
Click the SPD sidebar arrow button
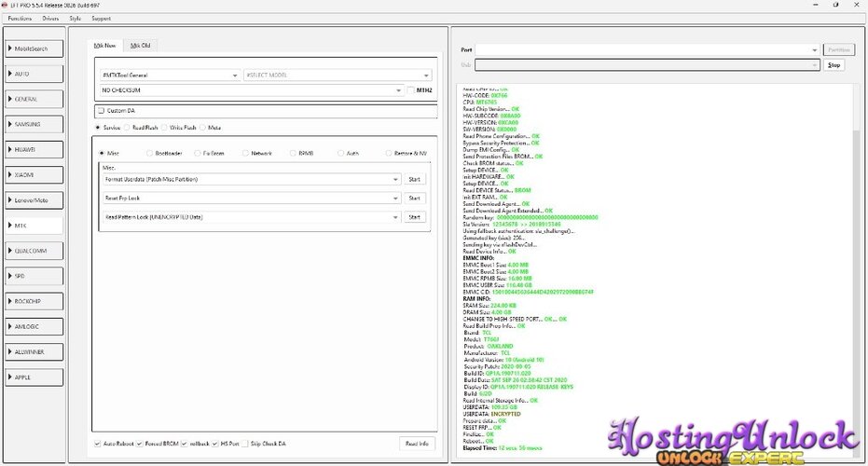pos(34,276)
